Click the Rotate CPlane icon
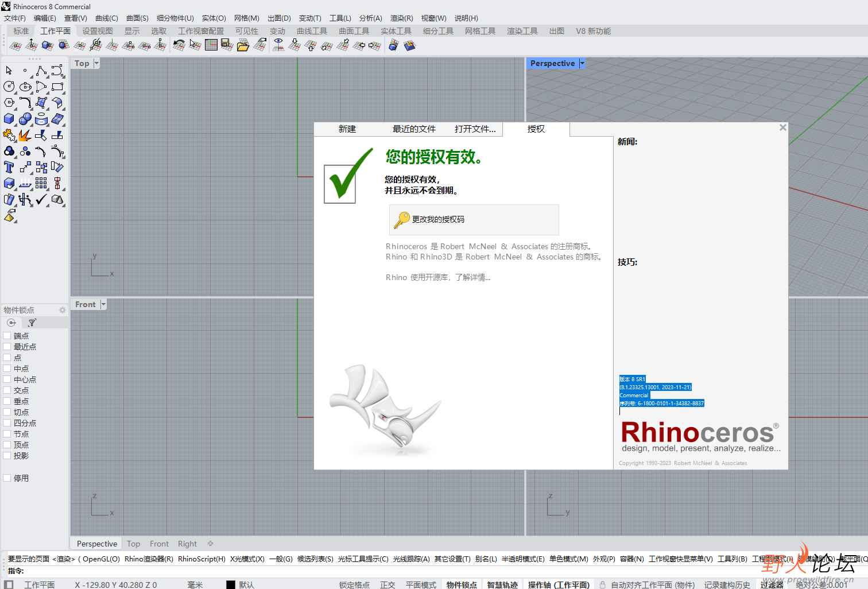This screenshot has width=868, height=589. coord(96,45)
